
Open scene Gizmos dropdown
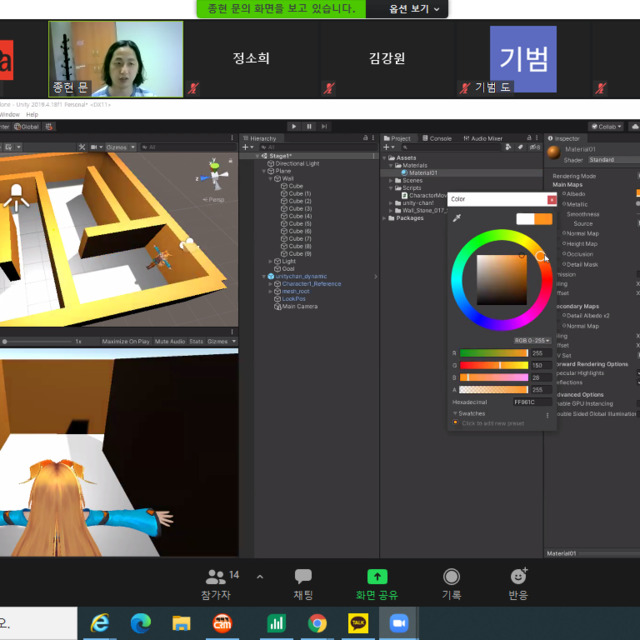tap(120, 147)
